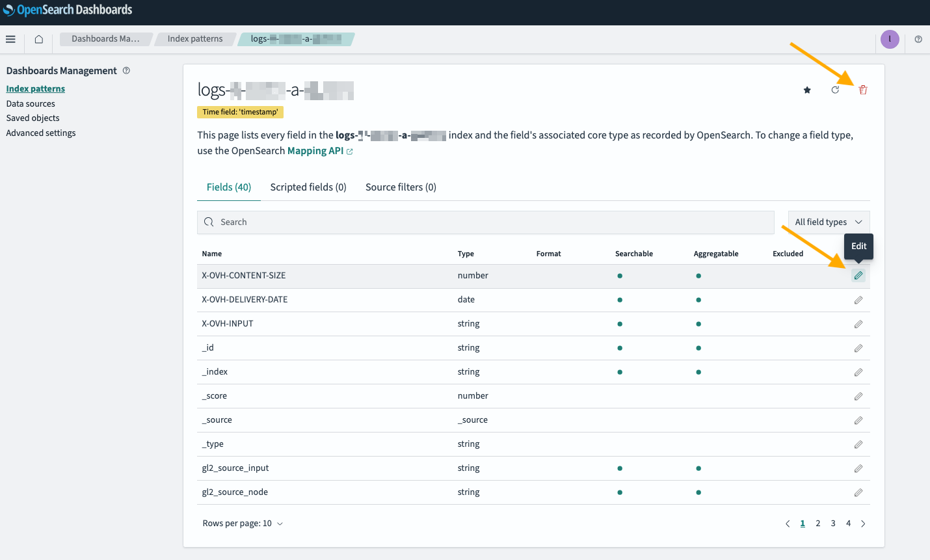Go to next page of fields

[x=863, y=524]
